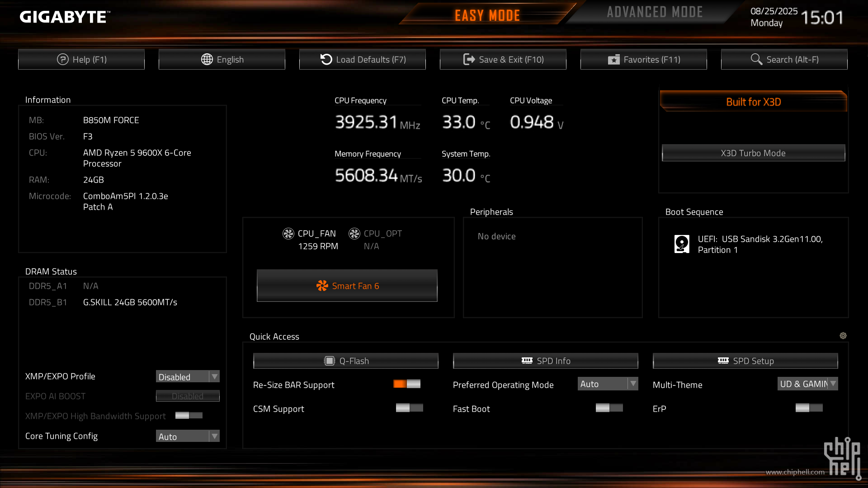The height and width of the screenshot is (488, 868).
Task: Toggle XMP/EXPO High Bandwidth Support switch
Action: coord(189,415)
